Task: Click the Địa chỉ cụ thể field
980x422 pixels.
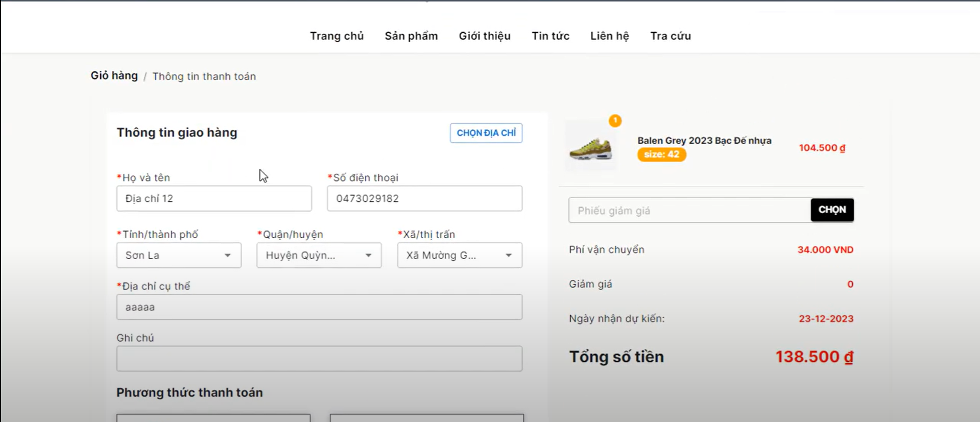Action: click(x=319, y=307)
